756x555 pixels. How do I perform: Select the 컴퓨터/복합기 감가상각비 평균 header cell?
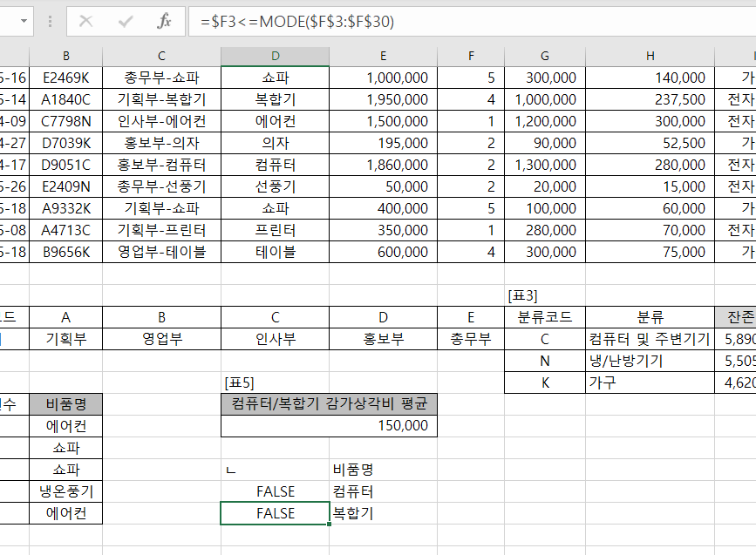(330, 403)
